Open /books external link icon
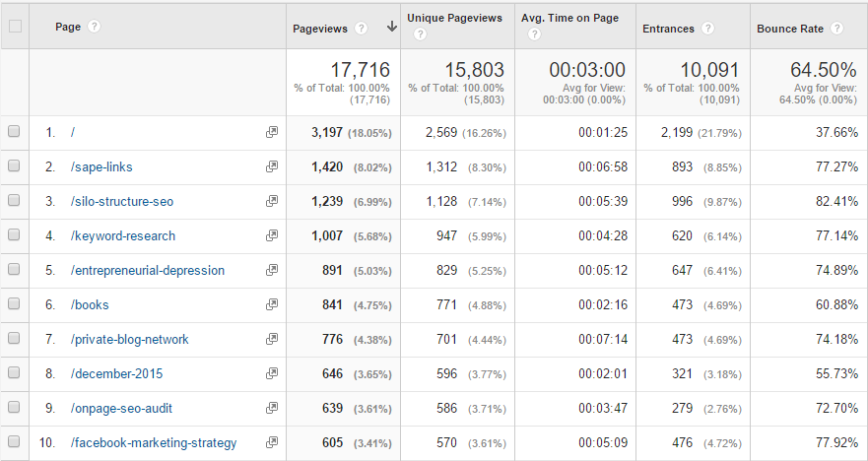Screen dimensions: 868x461 point(271,304)
